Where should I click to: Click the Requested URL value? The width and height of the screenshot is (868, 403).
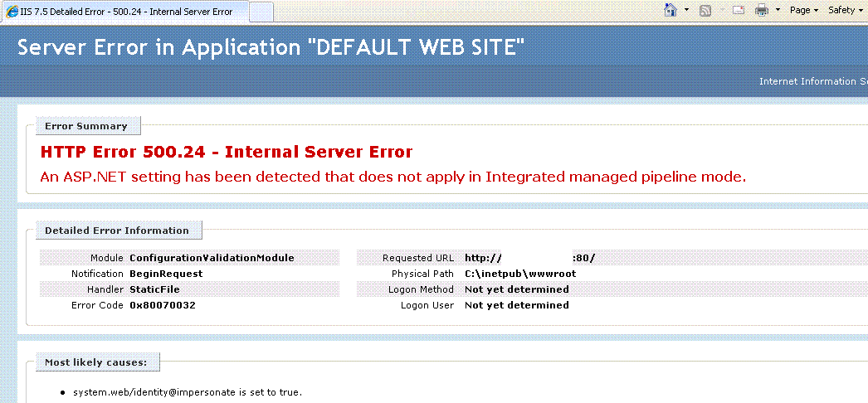529,258
